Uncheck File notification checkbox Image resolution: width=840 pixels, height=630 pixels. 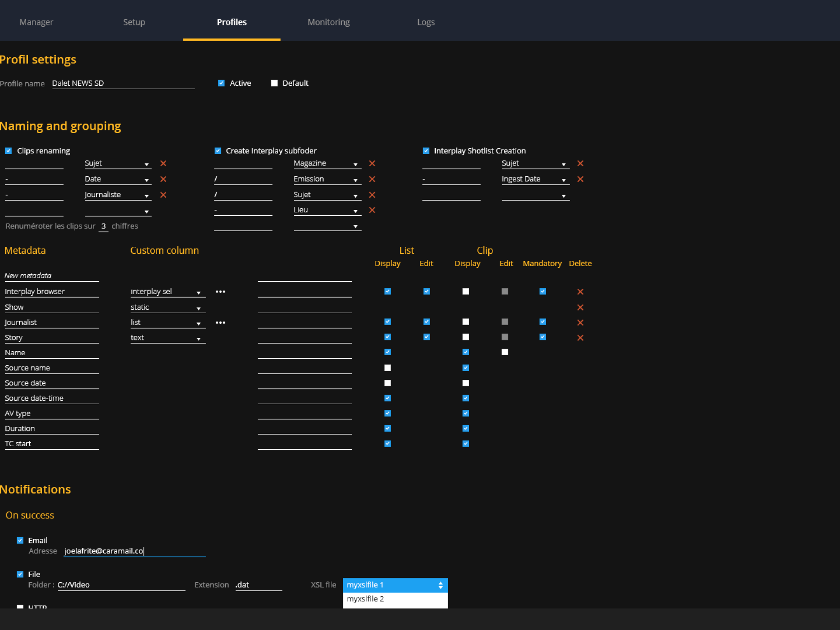(x=20, y=574)
